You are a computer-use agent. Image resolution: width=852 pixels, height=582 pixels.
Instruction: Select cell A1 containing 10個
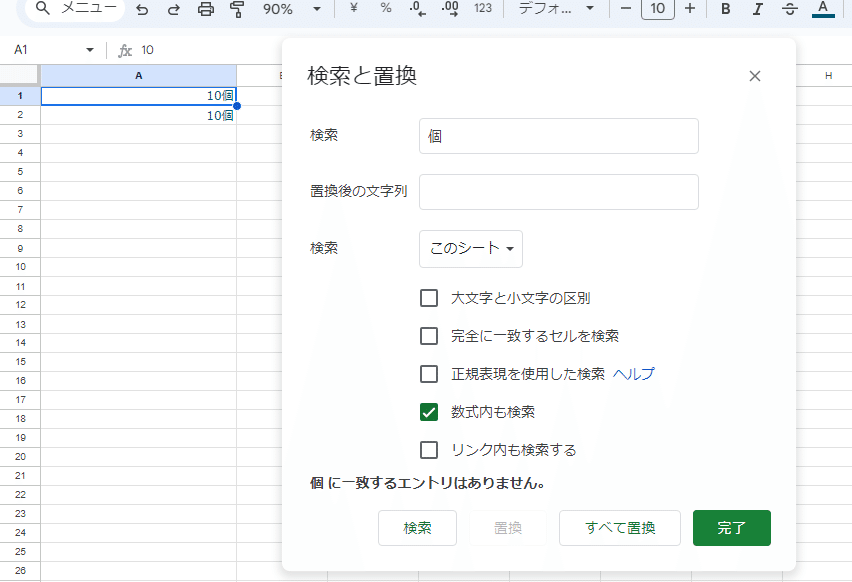139,96
